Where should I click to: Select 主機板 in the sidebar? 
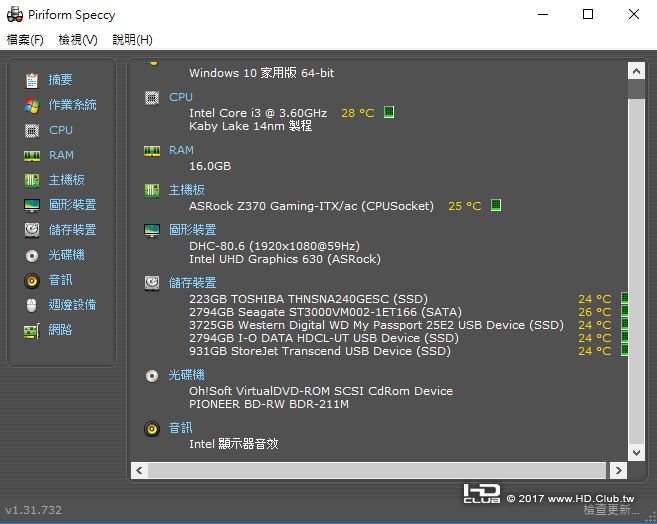coord(67,180)
